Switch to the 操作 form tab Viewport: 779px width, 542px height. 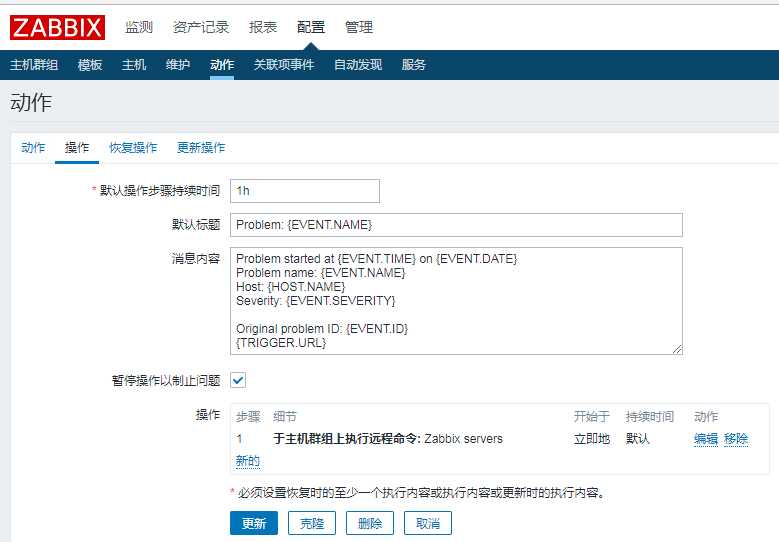pyautogui.click(x=77, y=148)
